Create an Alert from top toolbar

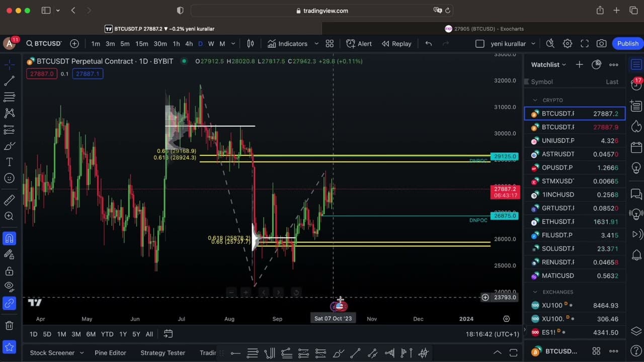pos(359,44)
